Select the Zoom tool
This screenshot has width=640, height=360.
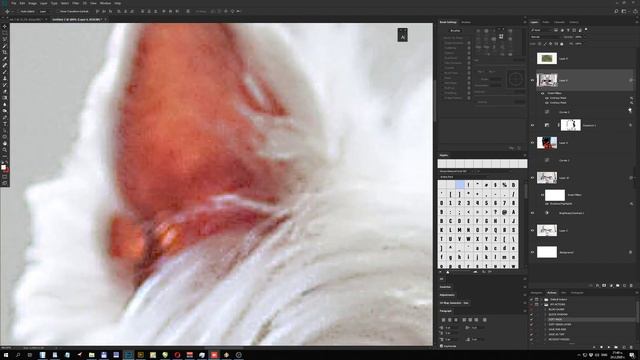click(x=4, y=150)
